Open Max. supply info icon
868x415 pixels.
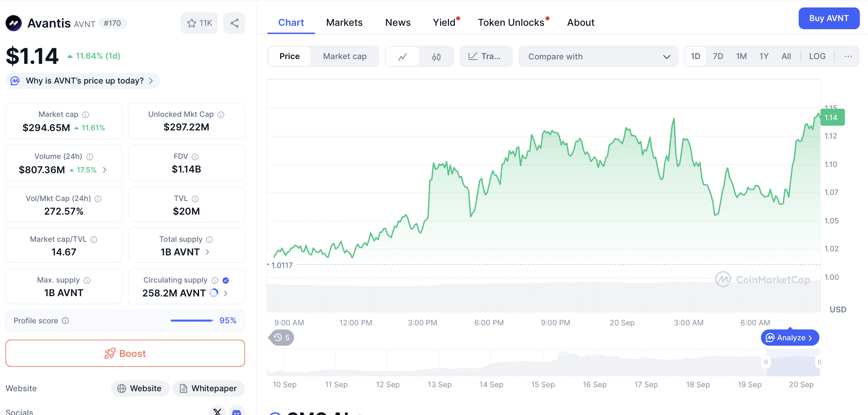tap(87, 281)
